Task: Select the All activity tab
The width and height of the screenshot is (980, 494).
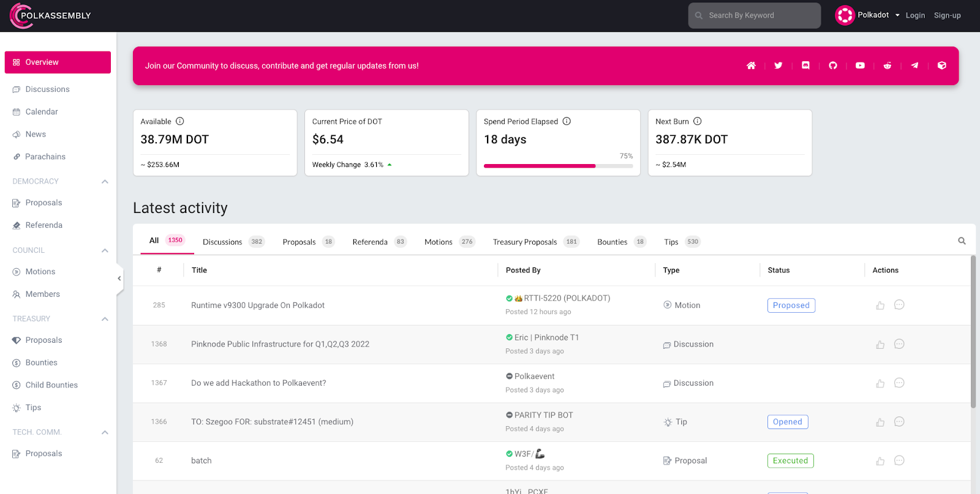Action: (166, 241)
